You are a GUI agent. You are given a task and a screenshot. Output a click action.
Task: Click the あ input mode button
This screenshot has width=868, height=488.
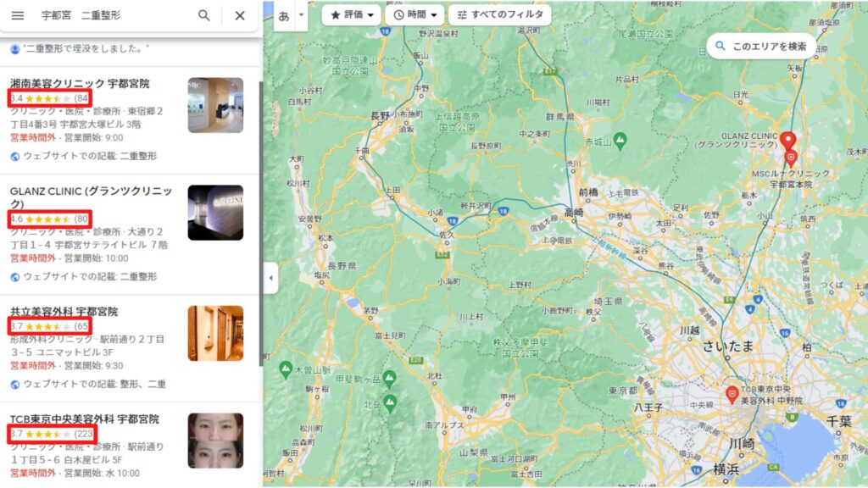(284, 15)
